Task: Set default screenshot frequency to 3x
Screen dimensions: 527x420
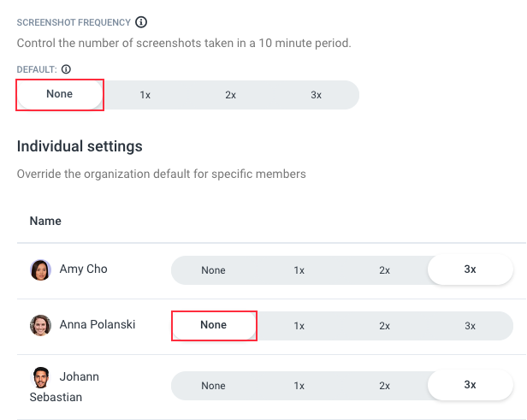Action: (316, 95)
